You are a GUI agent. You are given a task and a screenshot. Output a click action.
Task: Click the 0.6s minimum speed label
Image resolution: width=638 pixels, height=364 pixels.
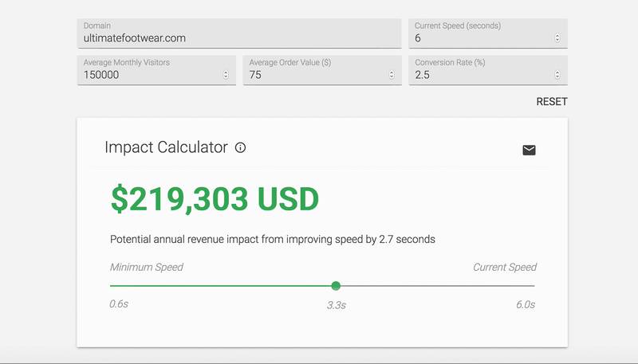click(x=119, y=305)
